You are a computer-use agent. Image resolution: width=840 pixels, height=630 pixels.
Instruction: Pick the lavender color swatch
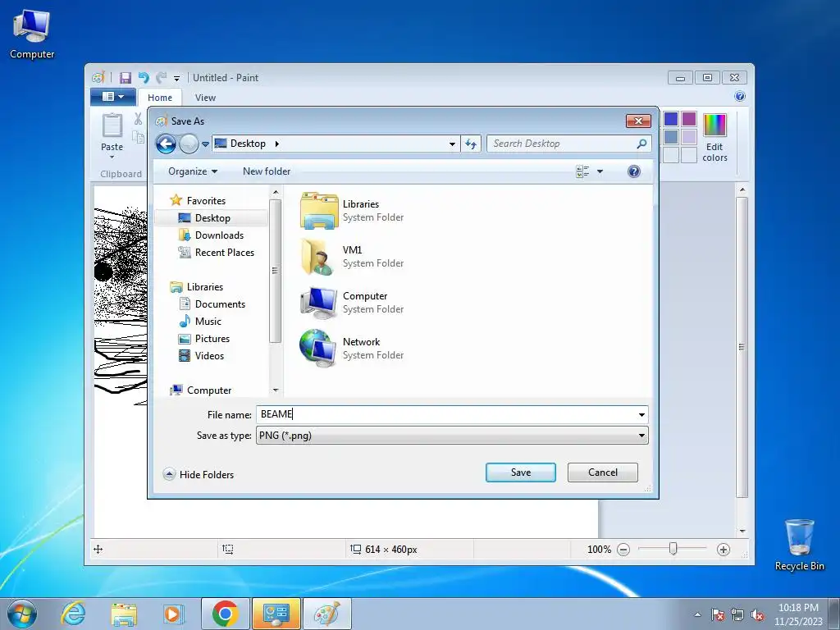tap(689, 137)
